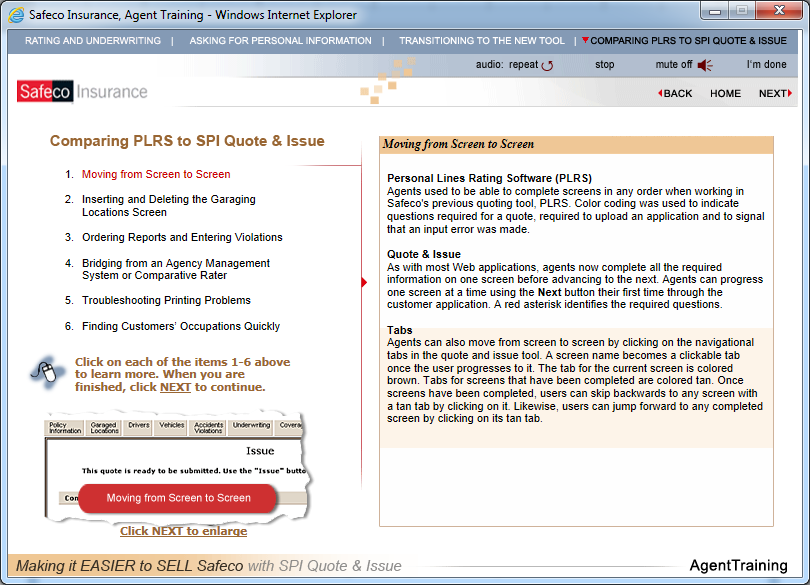Click the Comparing PLRS to SPI Quote & Issue title

click(x=187, y=141)
